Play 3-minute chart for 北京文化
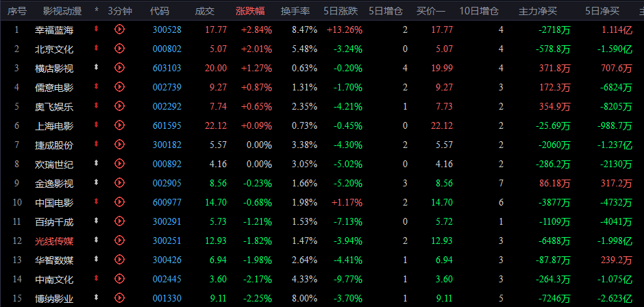The height and width of the screenshot is (307, 644). (119, 49)
